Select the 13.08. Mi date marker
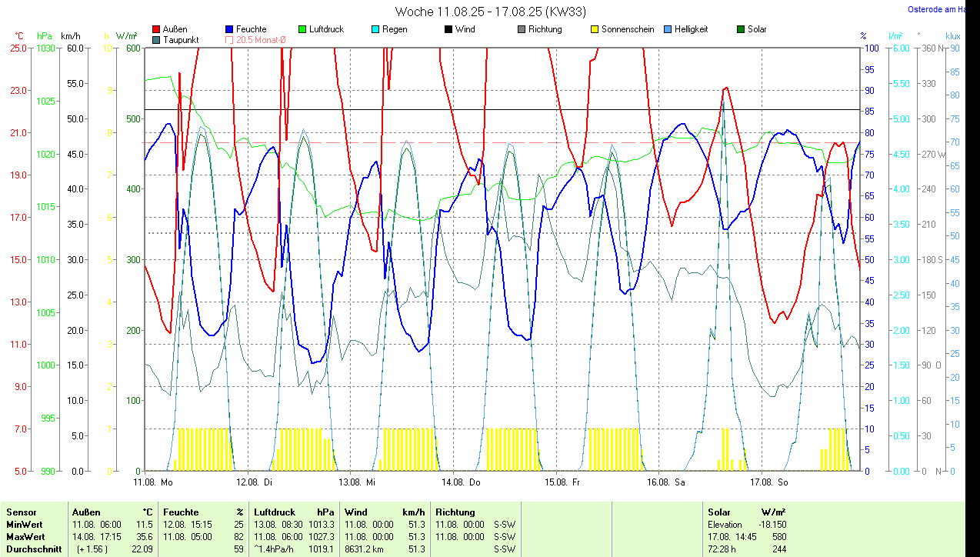 coord(357,482)
